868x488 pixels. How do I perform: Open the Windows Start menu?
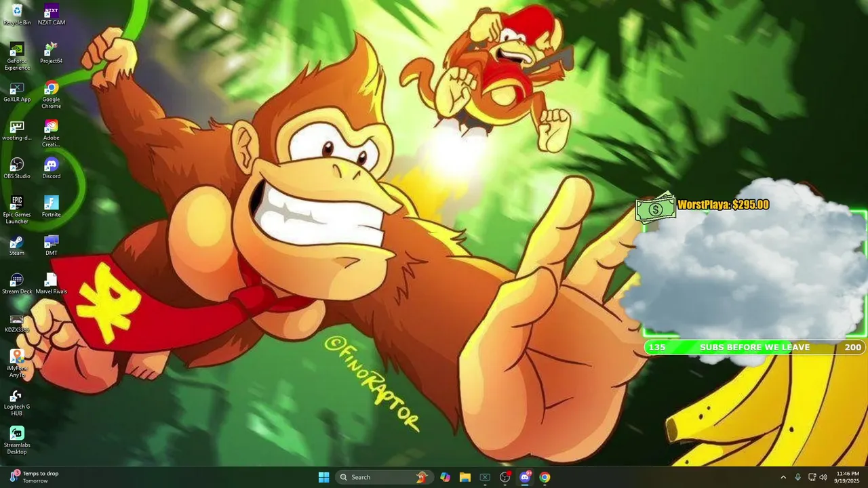tap(324, 477)
